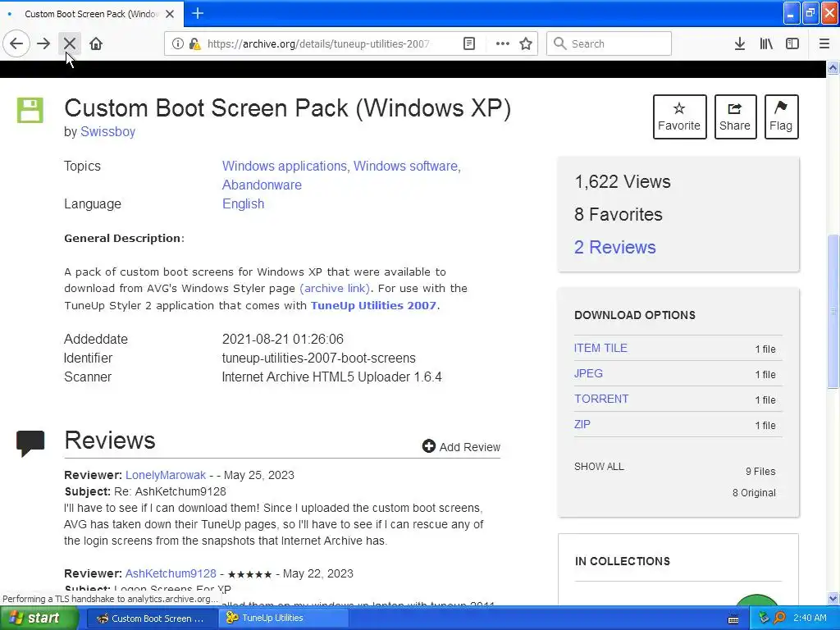Click the system tray icon left of the magnifier
The width and height of the screenshot is (840, 630).
tap(764, 619)
